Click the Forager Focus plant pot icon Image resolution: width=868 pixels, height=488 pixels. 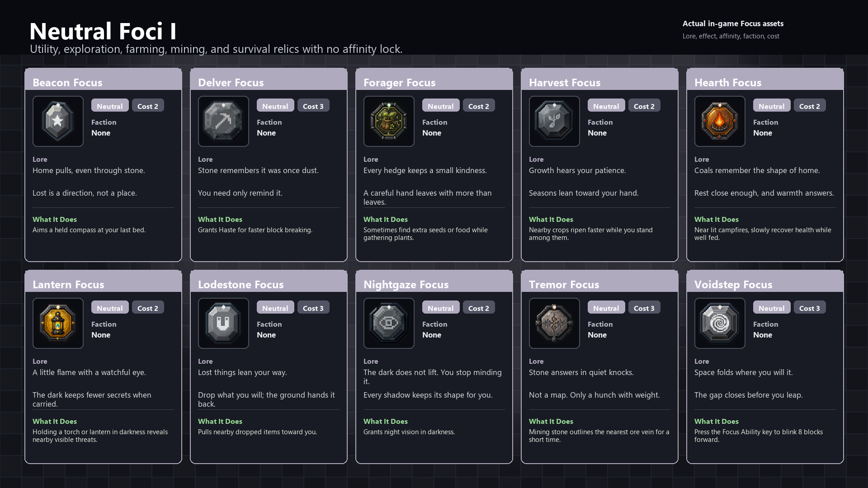pyautogui.click(x=389, y=121)
